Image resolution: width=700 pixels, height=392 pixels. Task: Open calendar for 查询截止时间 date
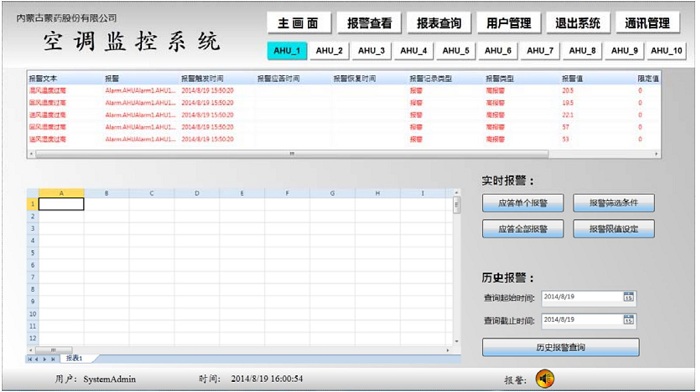628,320
